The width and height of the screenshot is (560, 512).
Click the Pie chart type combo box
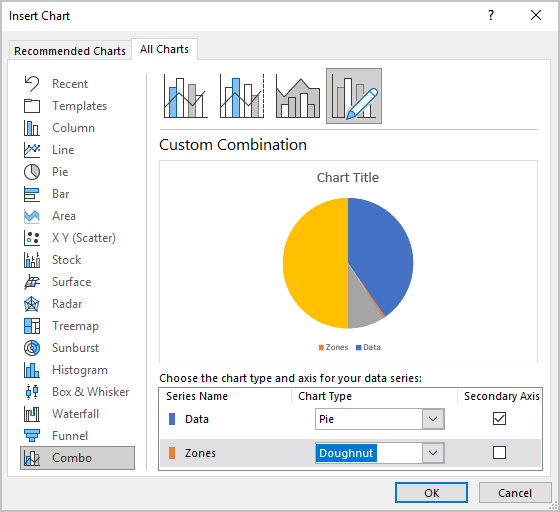coord(380,419)
